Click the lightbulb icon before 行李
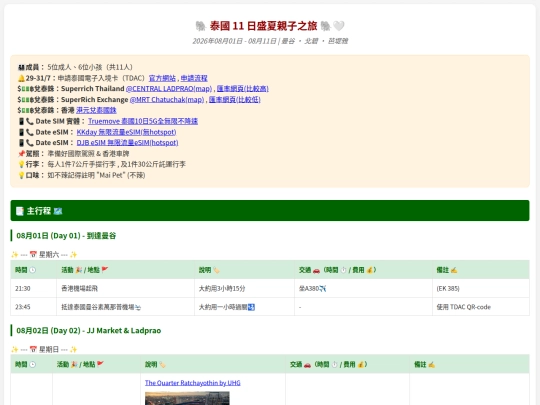Viewport: 540px width, 405px height. (21, 164)
